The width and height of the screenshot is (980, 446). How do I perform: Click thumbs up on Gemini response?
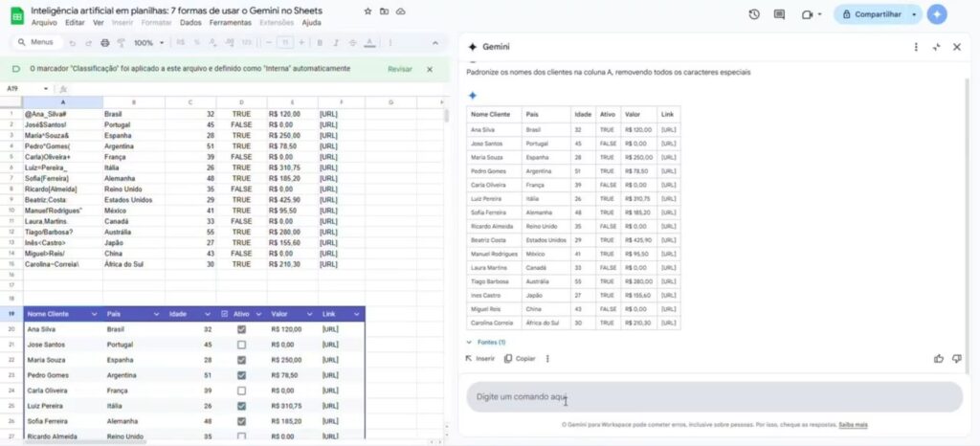pos(938,359)
